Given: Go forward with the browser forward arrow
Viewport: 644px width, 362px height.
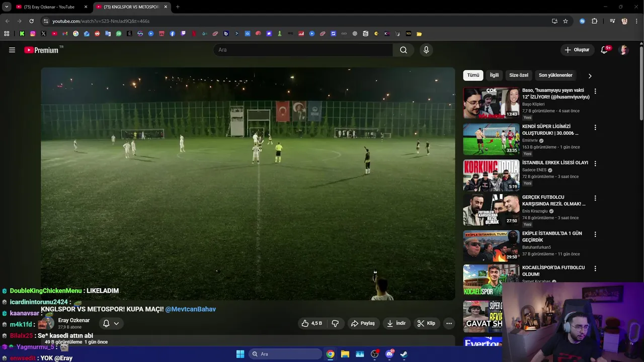Looking at the screenshot, I should [x=19, y=21].
